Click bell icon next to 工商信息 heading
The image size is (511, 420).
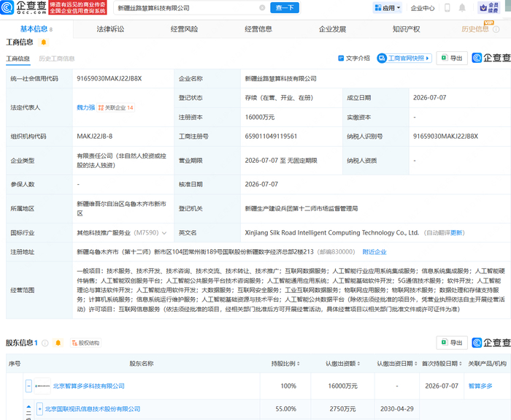click(x=44, y=42)
